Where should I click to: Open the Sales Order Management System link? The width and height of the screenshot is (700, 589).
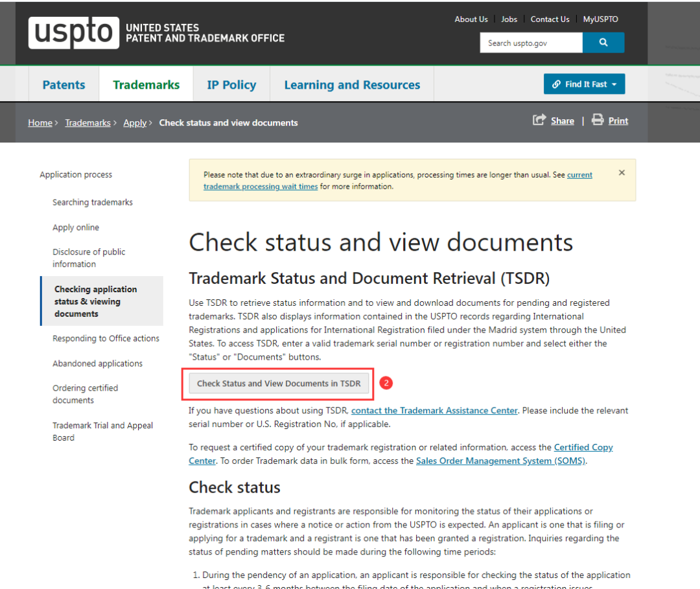point(500,461)
